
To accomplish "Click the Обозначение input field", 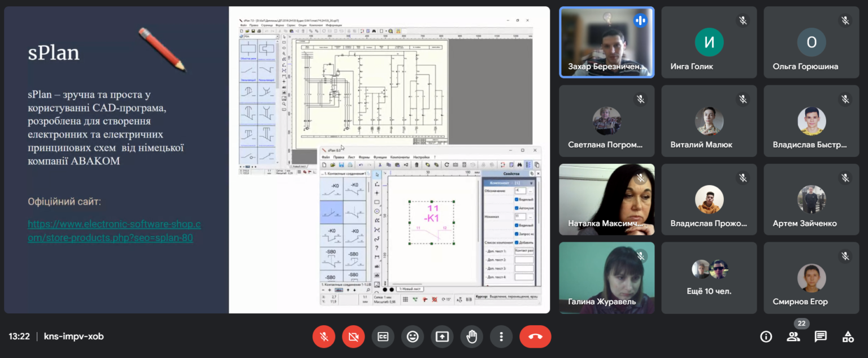I will pyautogui.click(x=520, y=191).
